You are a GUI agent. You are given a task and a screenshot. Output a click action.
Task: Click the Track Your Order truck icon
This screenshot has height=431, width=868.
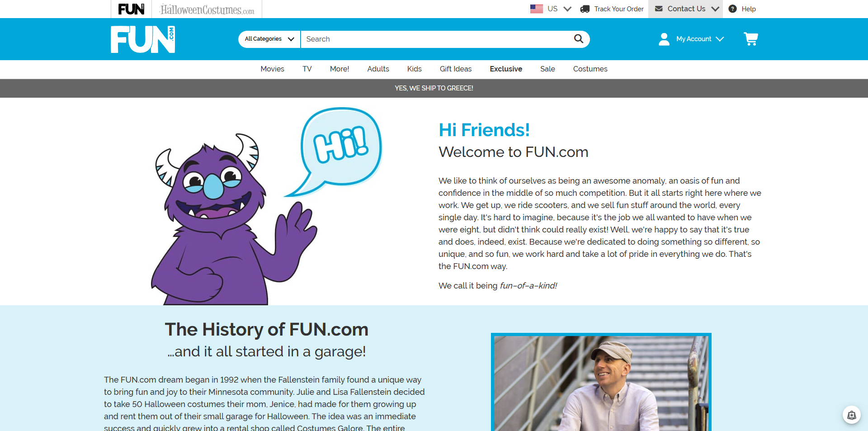pos(585,9)
